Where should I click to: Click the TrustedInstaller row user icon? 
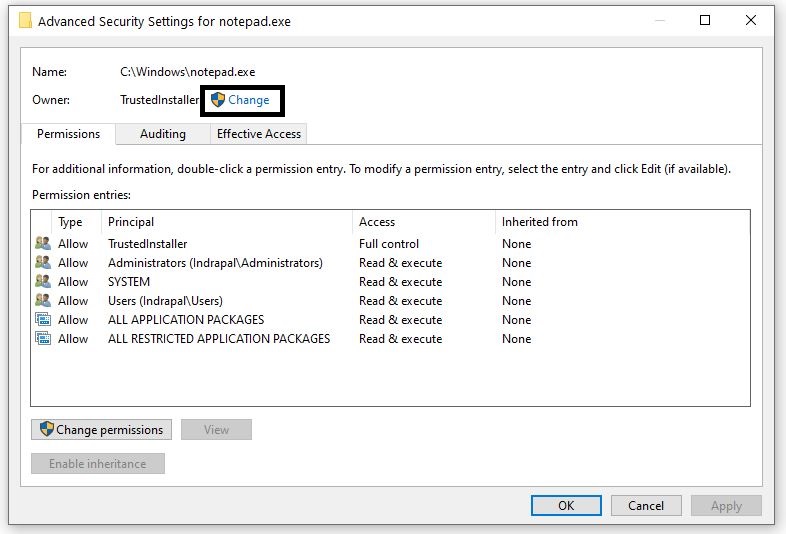tap(43, 244)
